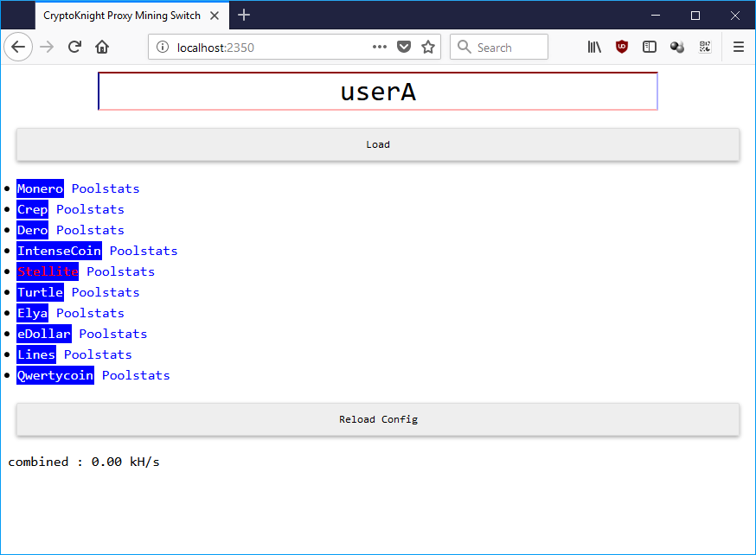The height and width of the screenshot is (555, 756).
Task: Click the Reload Config button
Action: [x=378, y=419]
